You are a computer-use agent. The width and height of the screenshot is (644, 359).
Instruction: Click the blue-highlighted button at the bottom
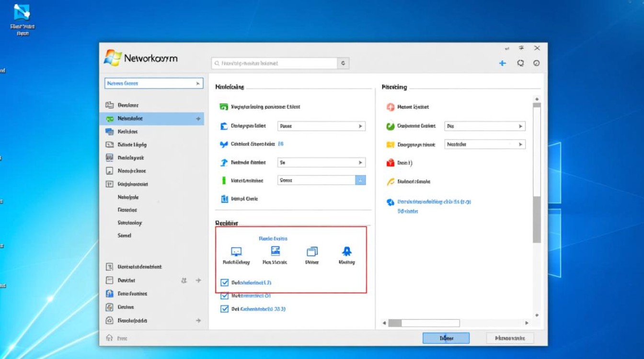coord(446,338)
